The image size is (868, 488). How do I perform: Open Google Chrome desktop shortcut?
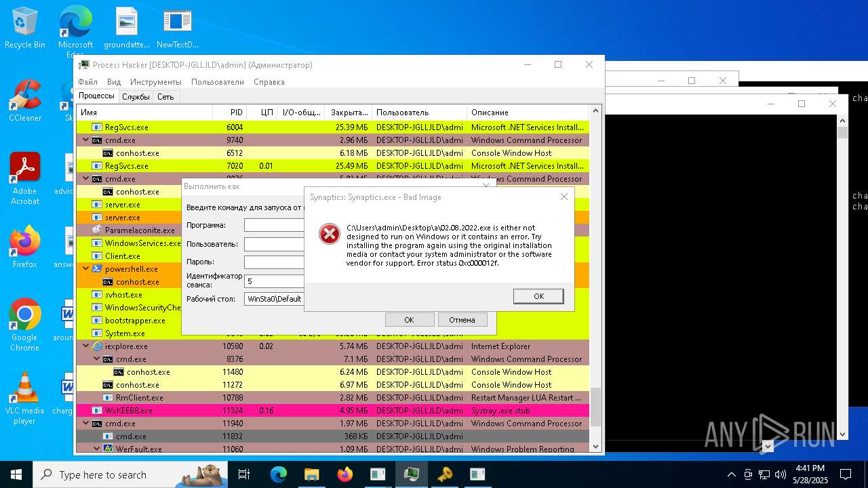click(25, 324)
